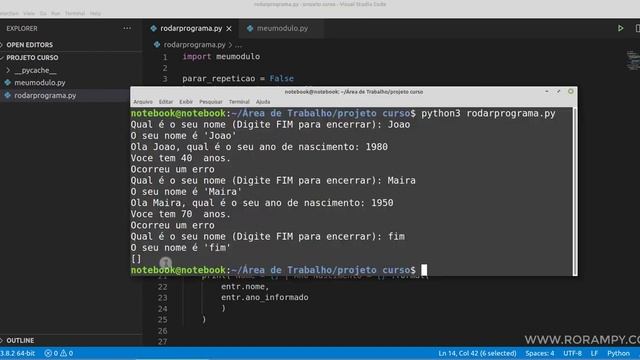Viewport: 640px width, 360px height.
Task: Click the editor minimap preview
Action: (633, 60)
